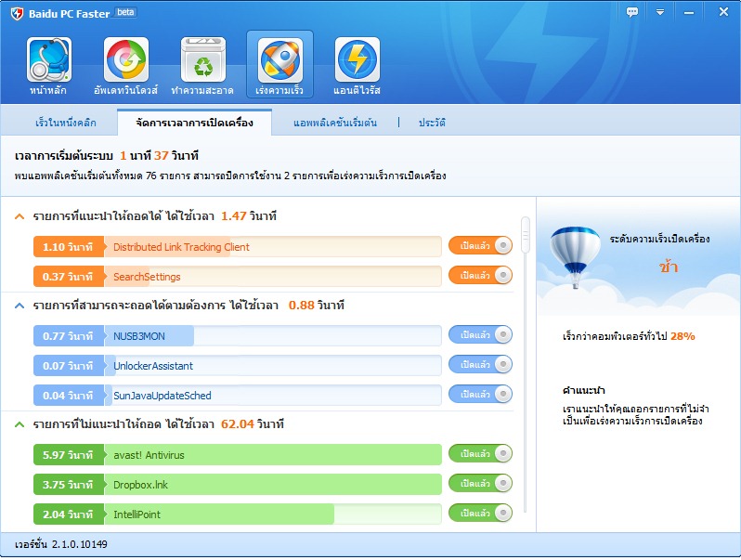The width and height of the screenshot is (741, 560).
Task: Collapse the green not-recommended-to-disable section
Action: point(19,424)
